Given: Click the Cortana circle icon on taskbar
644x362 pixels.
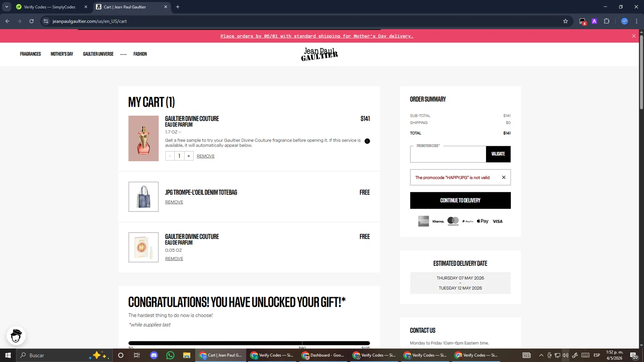Looking at the screenshot, I should (x=121, y=355).
